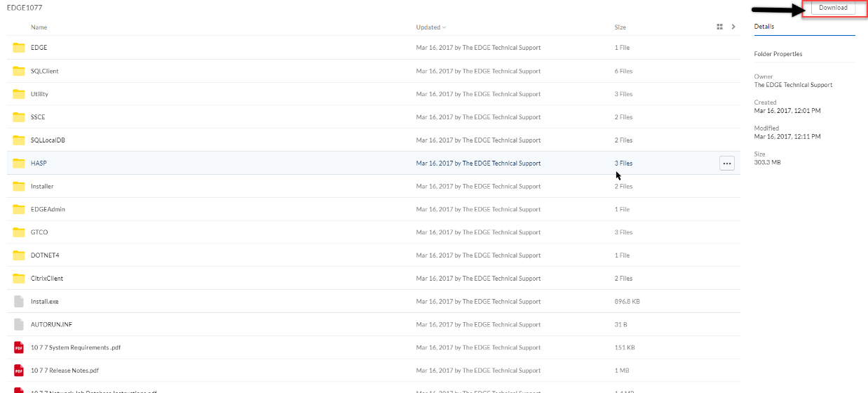Image resolution: width=868 pixels, height=393 pixels.
Task: Open the SQLLocalDB folder
Action: tap(48, 140)
